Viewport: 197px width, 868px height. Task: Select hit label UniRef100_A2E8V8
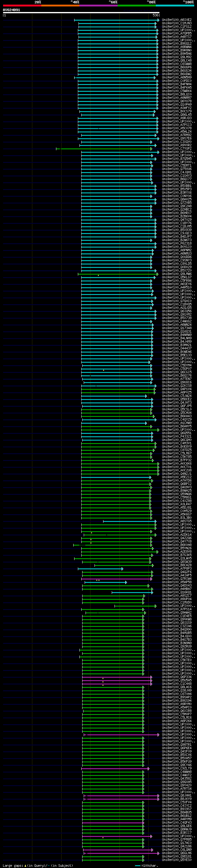tap(177, 551)
